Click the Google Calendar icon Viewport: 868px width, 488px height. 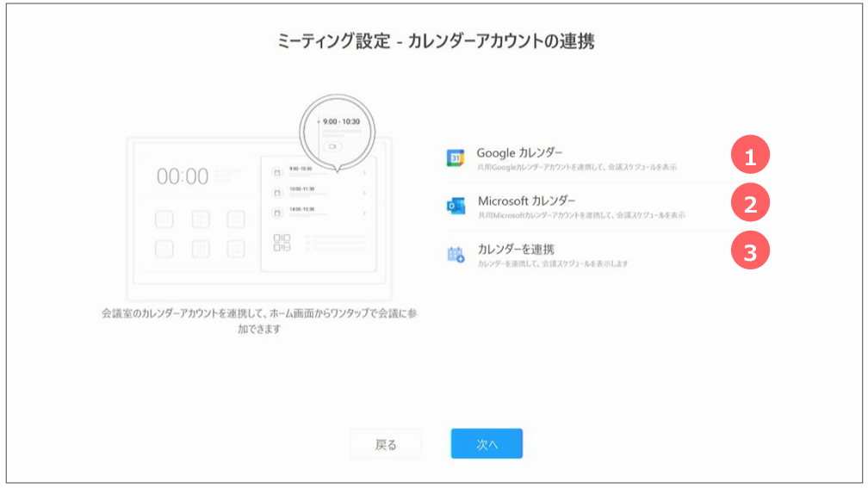tap(455, 158)
